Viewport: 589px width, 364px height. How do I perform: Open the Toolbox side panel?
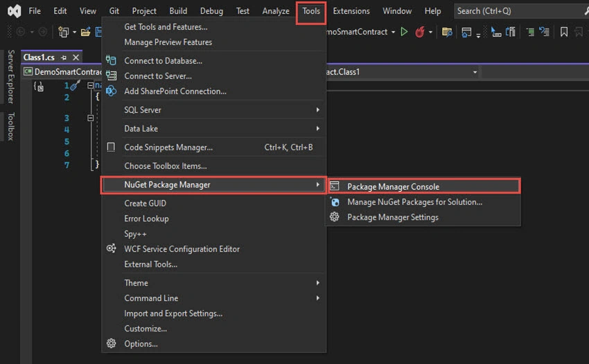11,127
